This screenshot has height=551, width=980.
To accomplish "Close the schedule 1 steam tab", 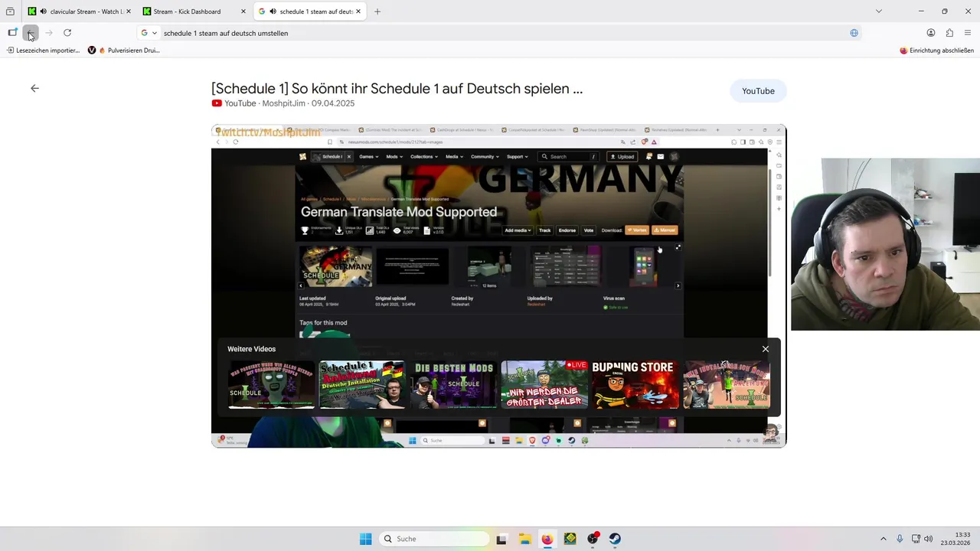I will [x=359, y=11].
